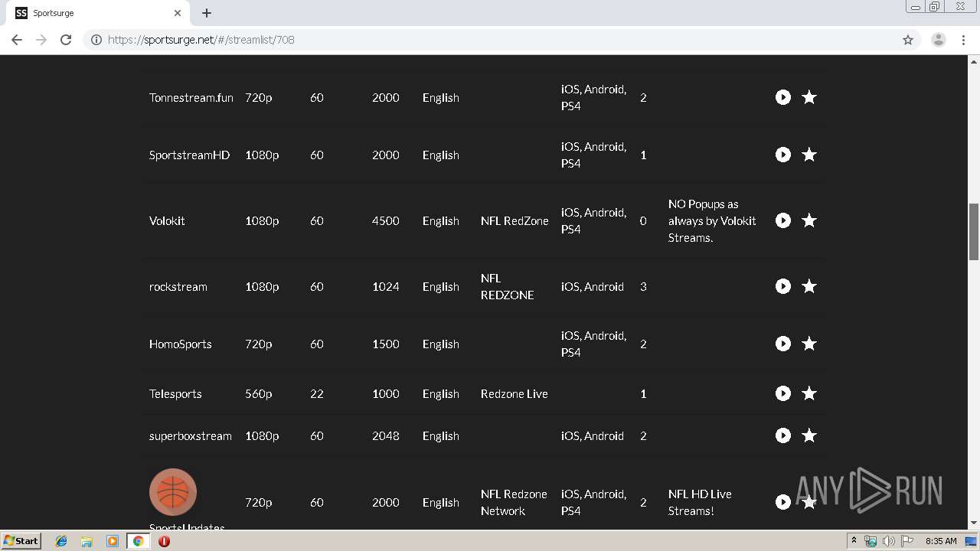Click the "NO Popups as always" note
Image resolution: width=980 pixels, height=551 pixels.
[x=712, y=221]
